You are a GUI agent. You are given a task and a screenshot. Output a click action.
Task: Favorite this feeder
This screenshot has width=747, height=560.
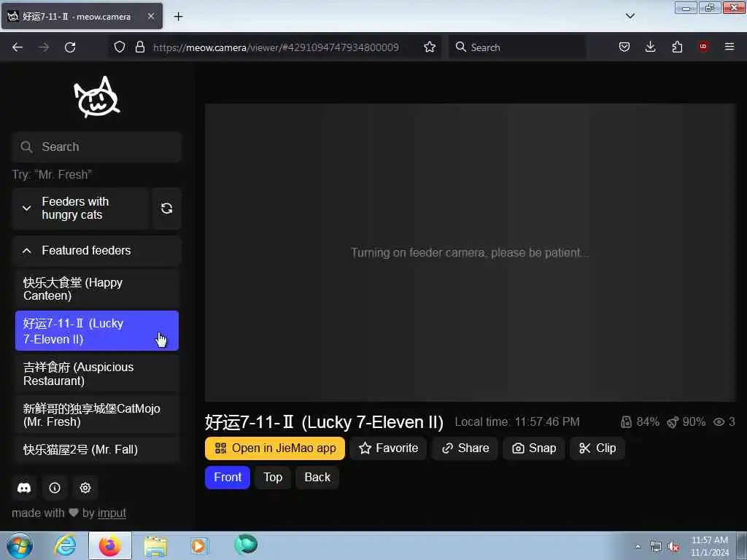point(388,448)
